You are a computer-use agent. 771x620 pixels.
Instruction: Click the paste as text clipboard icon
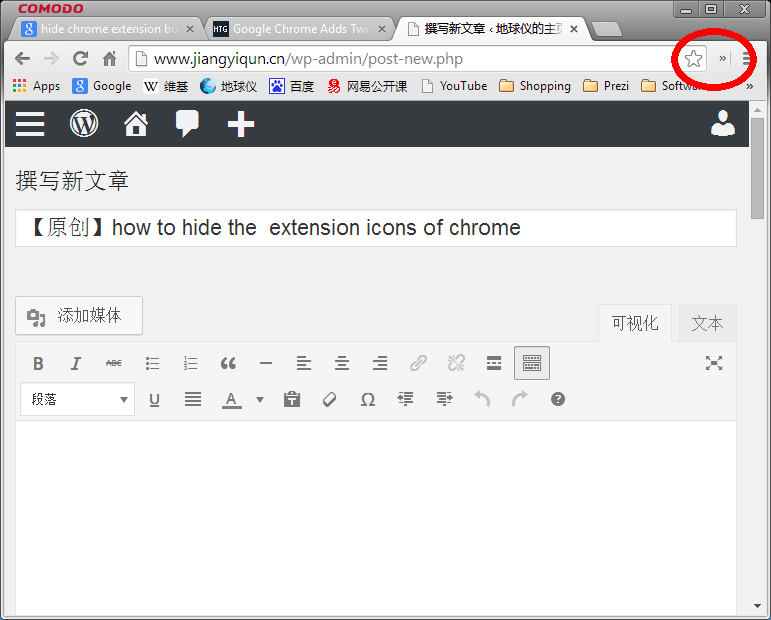(x=292, y=399)
